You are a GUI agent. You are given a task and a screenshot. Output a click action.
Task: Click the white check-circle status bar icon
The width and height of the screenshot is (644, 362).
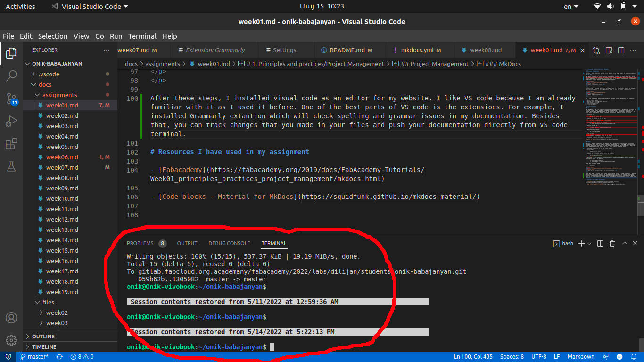(x=620, y=357)
